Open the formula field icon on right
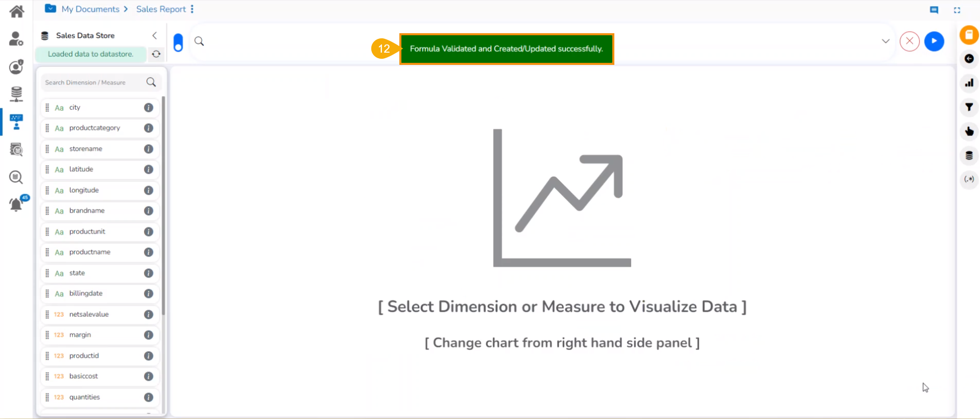The image size is (980, 419). pos(969,179)
